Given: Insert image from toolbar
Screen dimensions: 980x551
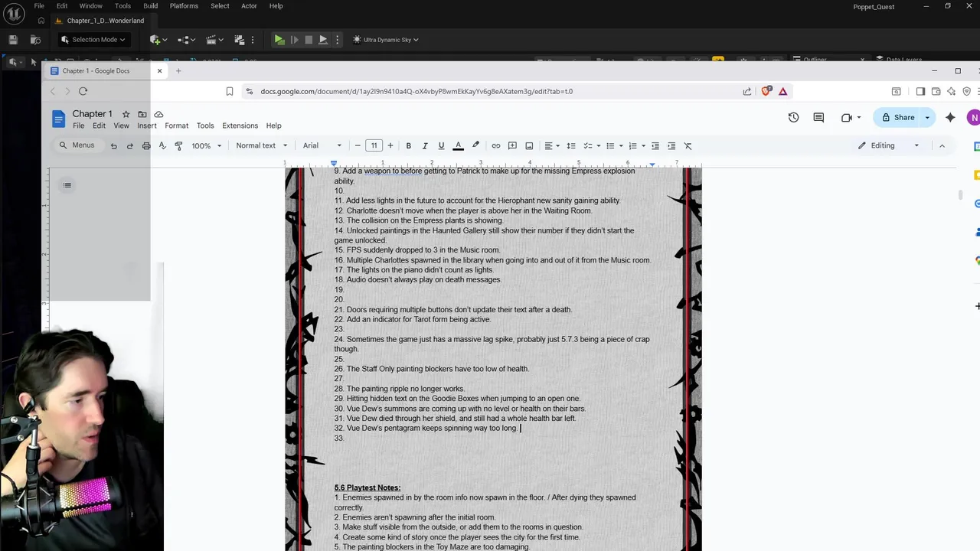Looking at the screenshot, I should 529,145.
